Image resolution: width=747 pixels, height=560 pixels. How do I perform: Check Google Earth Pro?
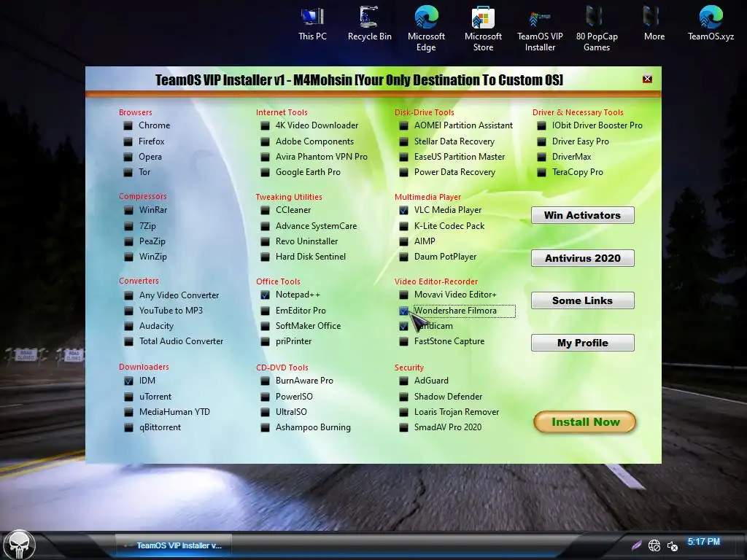pos(265,172)
